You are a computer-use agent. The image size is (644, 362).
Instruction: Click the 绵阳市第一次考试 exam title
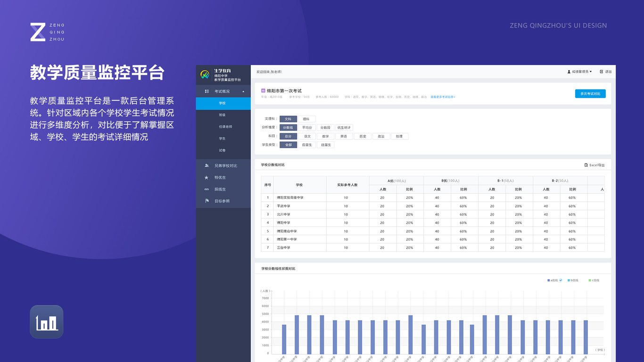click(284, 90)
